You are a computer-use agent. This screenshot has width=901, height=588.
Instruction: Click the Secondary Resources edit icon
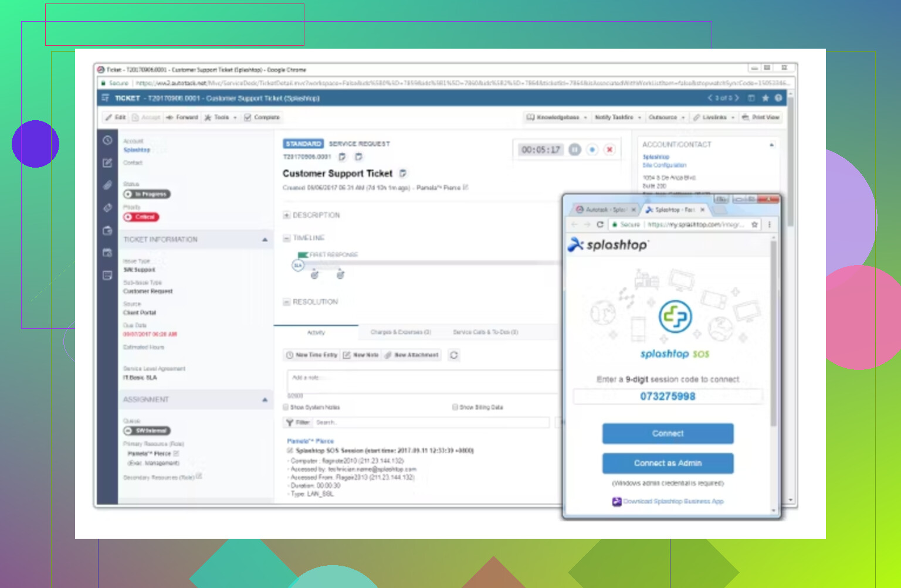click(199, 476)
